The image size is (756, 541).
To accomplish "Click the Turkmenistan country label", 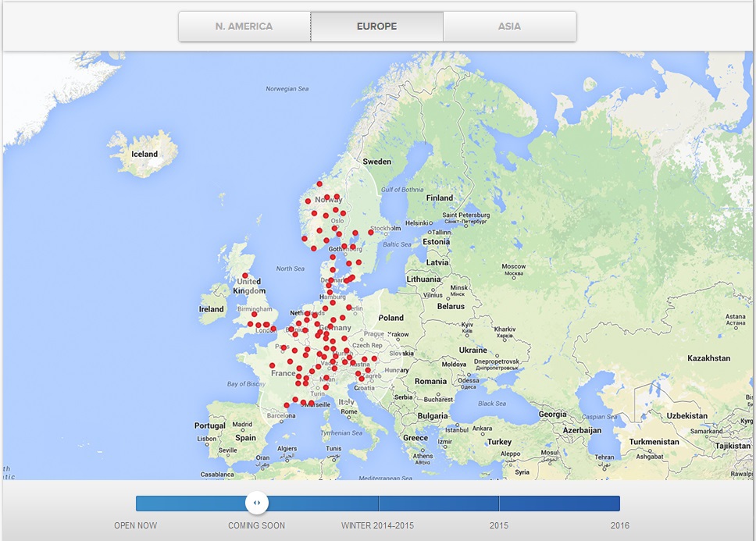I will [x=654, y=442].
